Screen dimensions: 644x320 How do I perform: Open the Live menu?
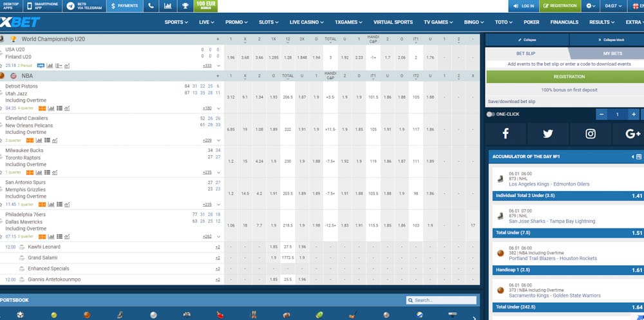coord(207,22)
